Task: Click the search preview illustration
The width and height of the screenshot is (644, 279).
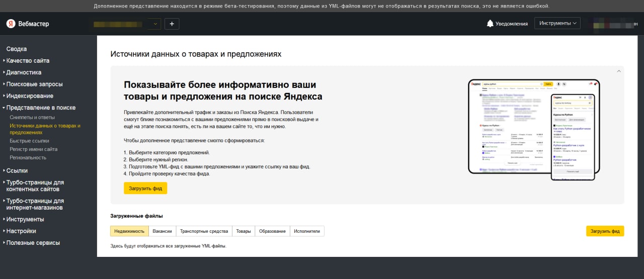Action: pyautogui.click(x=534, y=130)
